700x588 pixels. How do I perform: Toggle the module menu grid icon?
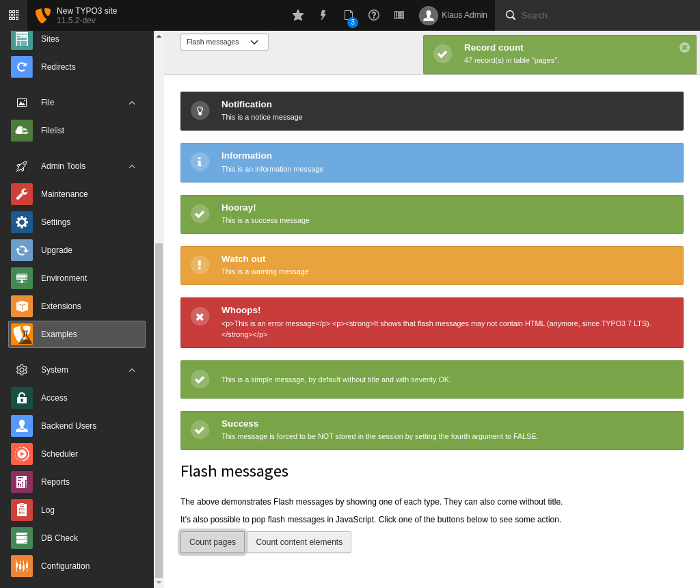tap(14, 15)
